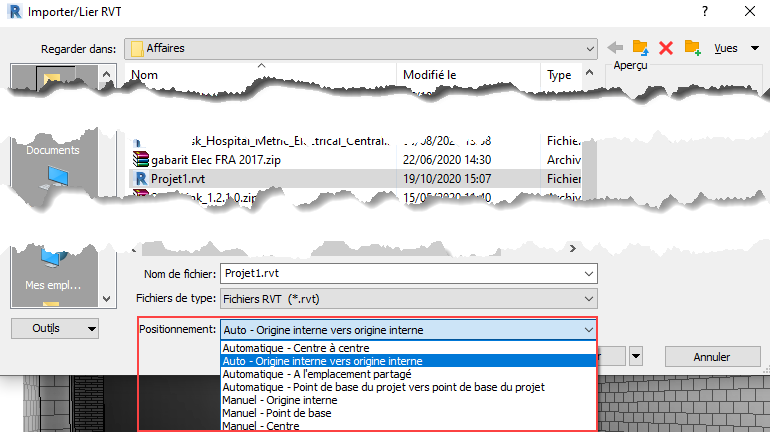Select the gabarit Elec FRA 2017.zip file
770x432 pixels.
216,160
